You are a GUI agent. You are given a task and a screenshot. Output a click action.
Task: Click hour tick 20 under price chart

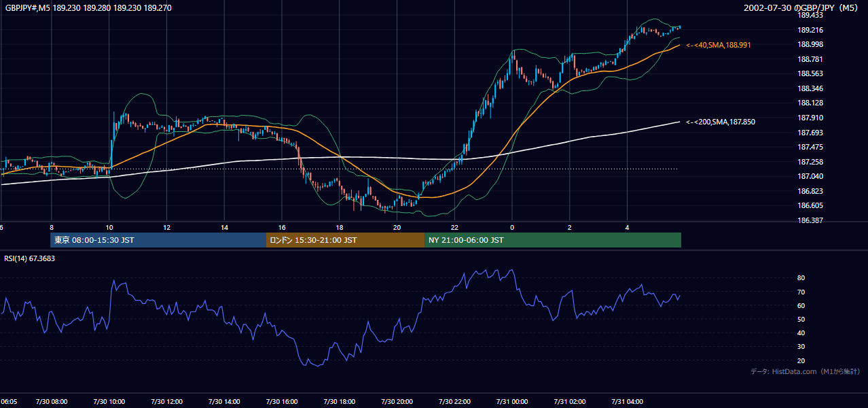coord(397,227)
